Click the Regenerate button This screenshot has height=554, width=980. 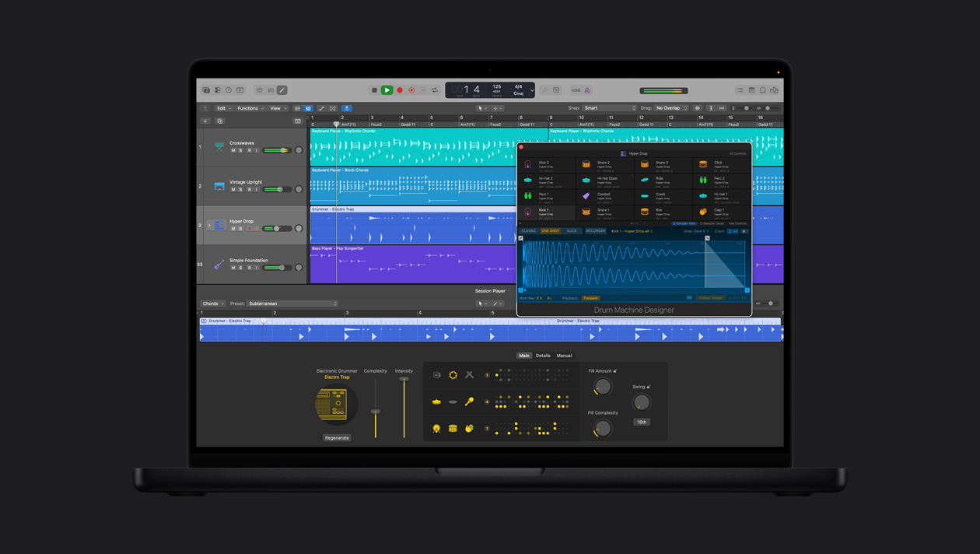click(x=337, y=438)
